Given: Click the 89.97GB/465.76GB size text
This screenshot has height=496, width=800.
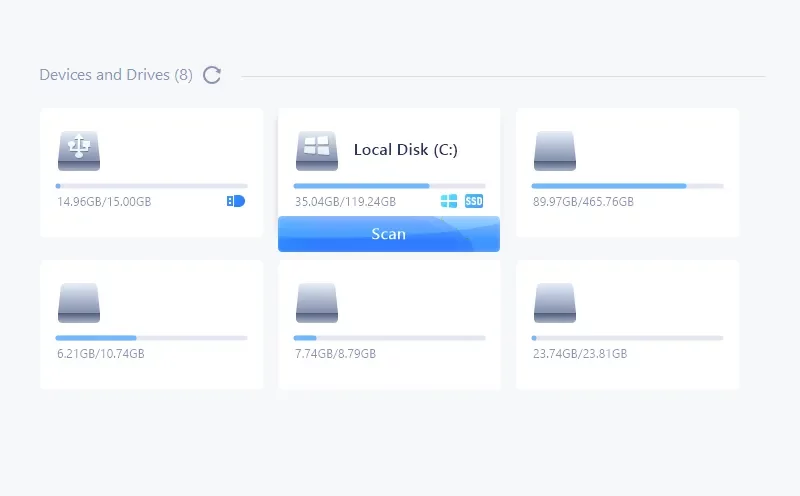Looking at the screenshot, I should [x=583, y=202].
